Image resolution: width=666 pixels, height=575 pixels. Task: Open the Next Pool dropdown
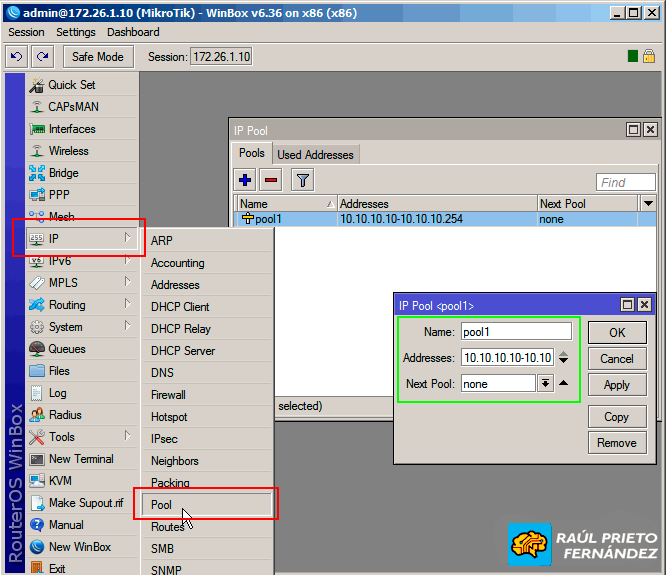click(545, 384)
